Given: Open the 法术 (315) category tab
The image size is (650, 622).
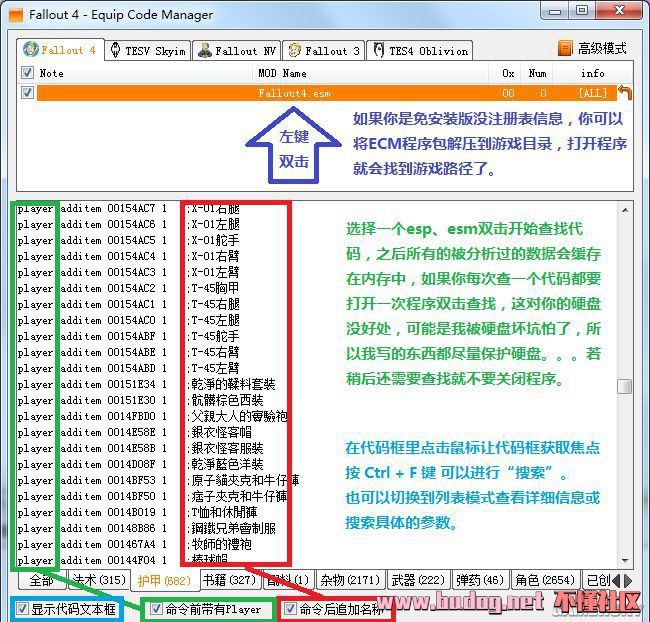Looking at the screenshot, I should pyautogui.click(x=99, y=580).
